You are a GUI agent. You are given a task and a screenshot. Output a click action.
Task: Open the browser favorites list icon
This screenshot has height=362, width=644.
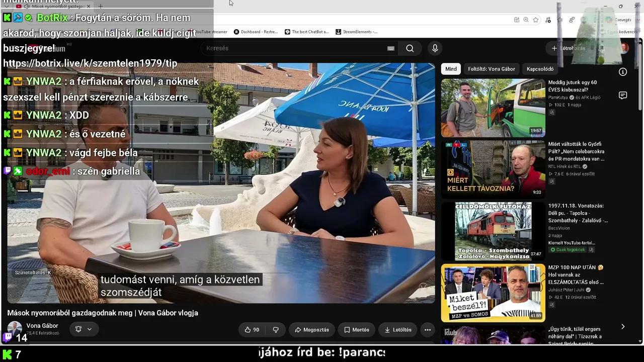click(x=560, y=20)
